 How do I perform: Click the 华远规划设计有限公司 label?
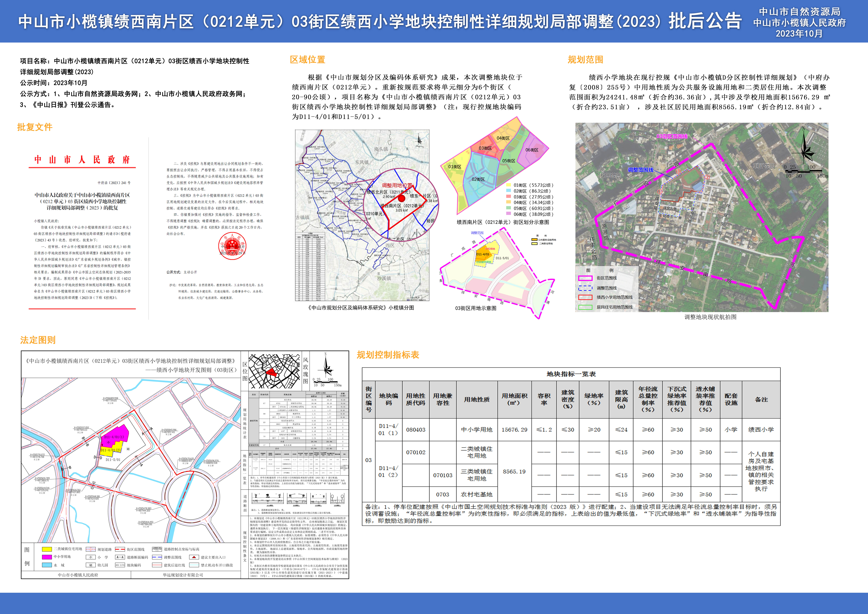pos(183,575)
